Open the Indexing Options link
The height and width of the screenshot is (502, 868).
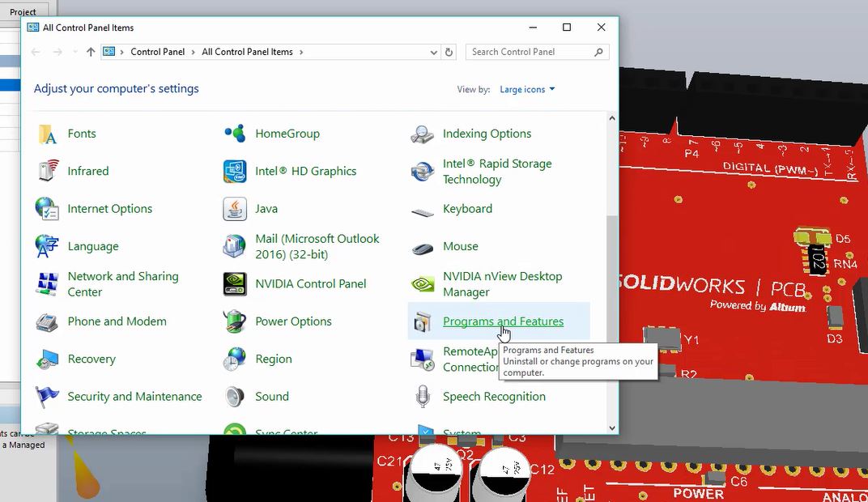pos(487,134)
